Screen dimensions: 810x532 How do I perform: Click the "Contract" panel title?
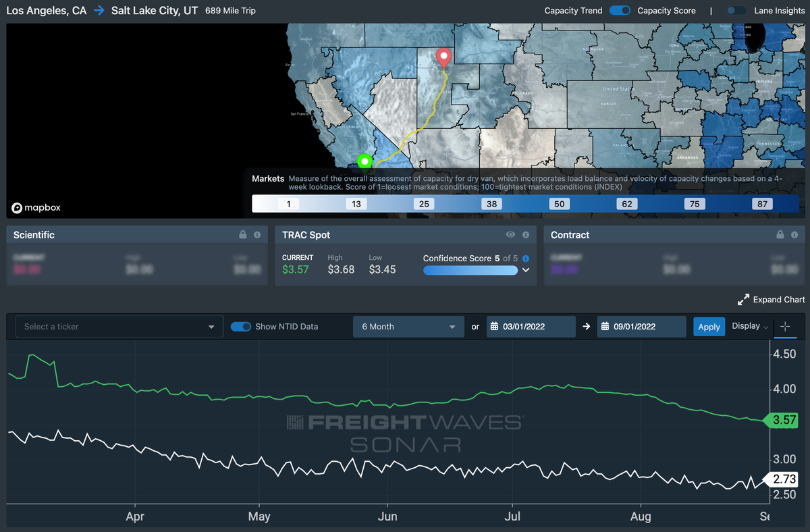coord(570,235)
